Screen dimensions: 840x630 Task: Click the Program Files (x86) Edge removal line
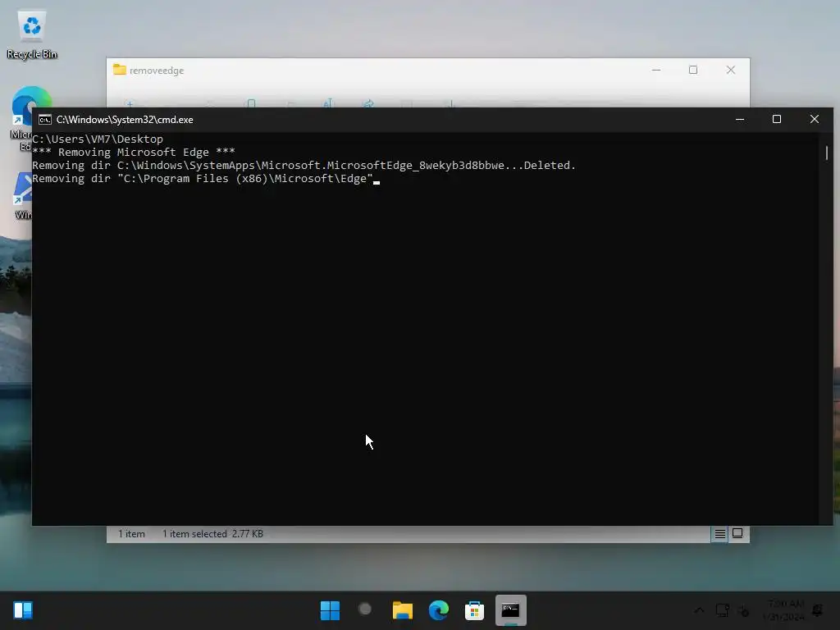203,178
